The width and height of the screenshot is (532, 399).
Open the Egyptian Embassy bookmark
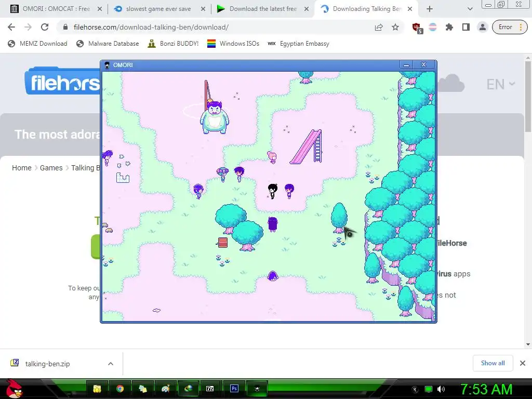[298, 44]
